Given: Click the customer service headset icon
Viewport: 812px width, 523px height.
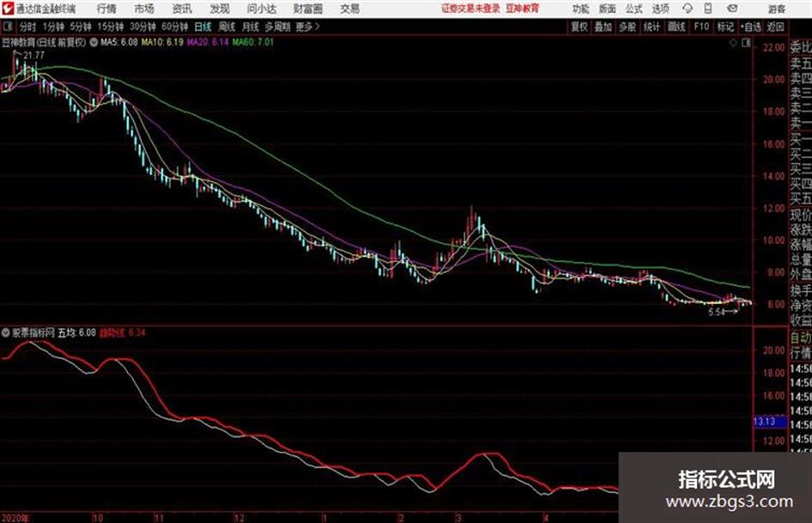Looking at the screenshot, I should click(687, 9).
